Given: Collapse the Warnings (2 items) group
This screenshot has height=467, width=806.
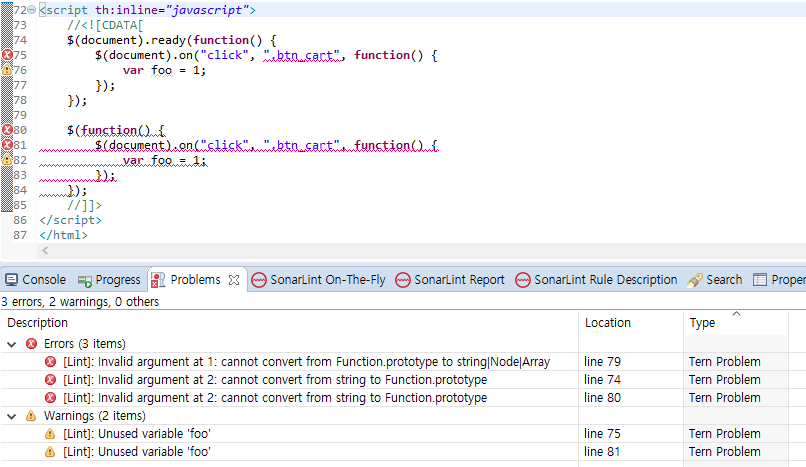Looking at the screenshot, I should (11, 416).
